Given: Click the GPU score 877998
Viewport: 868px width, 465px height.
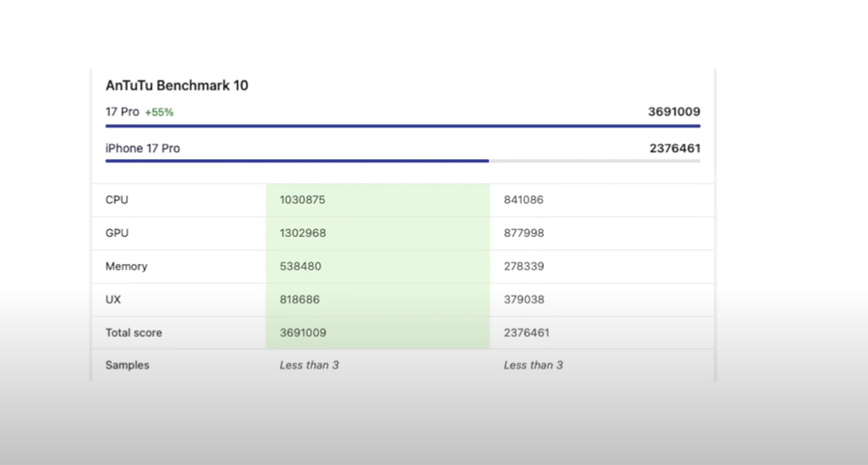Looking at the screenshot, I should pyautogui.click(x=523, y=233).
